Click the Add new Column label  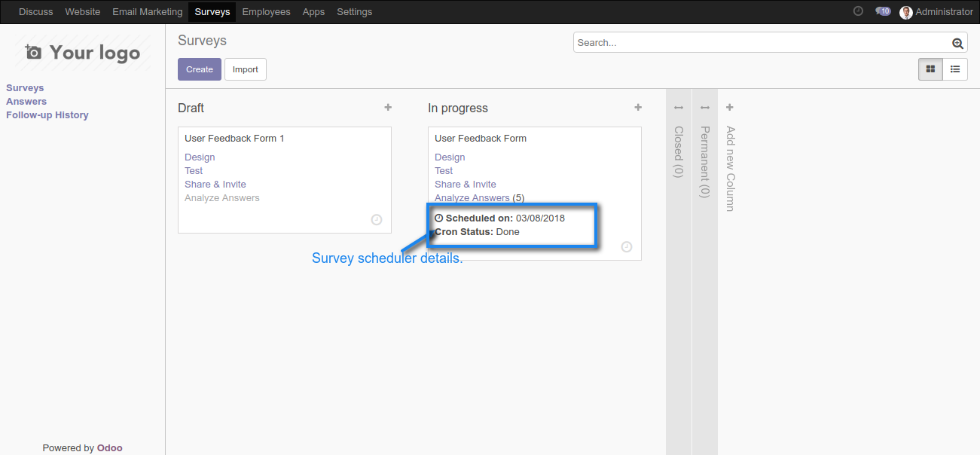(x=730, y=169)
